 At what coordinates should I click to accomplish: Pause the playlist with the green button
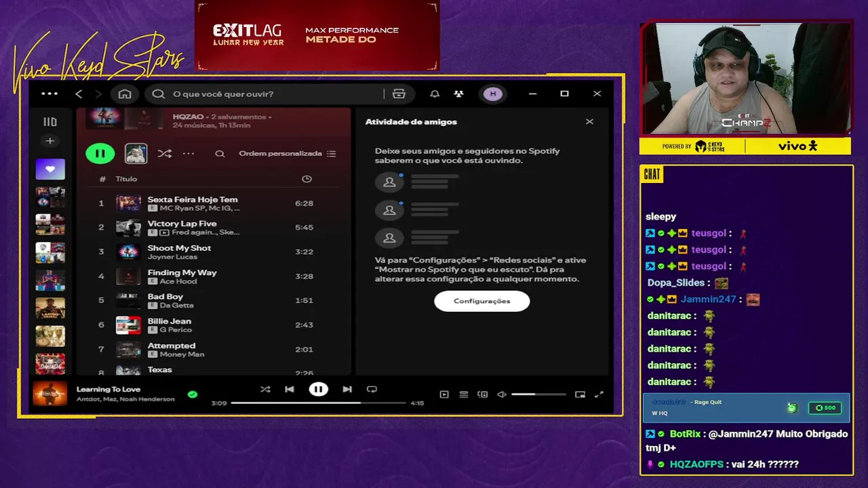pos(100,153)
